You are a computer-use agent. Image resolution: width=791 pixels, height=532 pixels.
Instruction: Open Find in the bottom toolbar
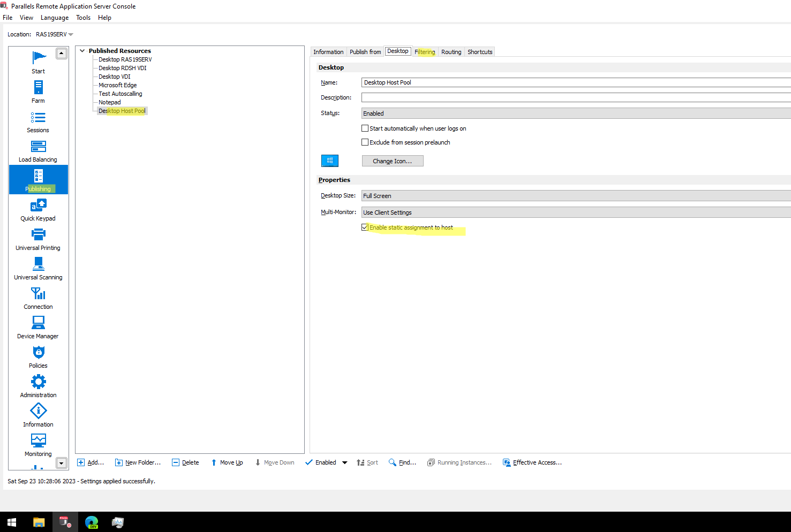click(x=402, y=462)
